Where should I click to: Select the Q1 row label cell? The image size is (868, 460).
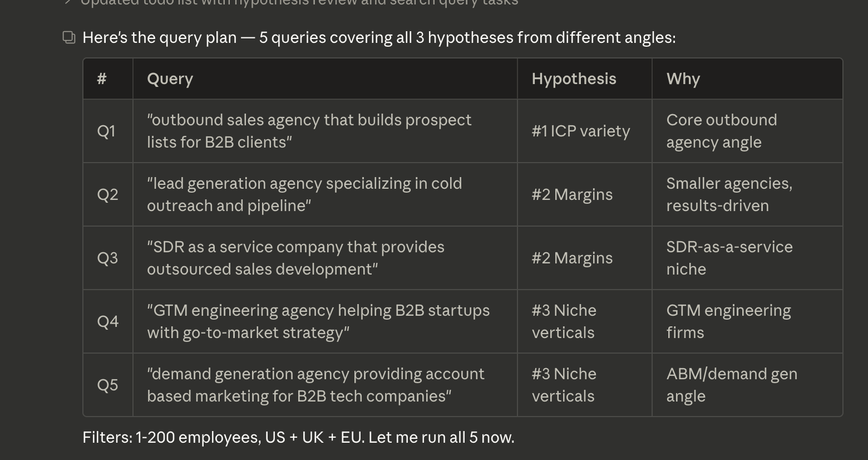pos(106,131)
